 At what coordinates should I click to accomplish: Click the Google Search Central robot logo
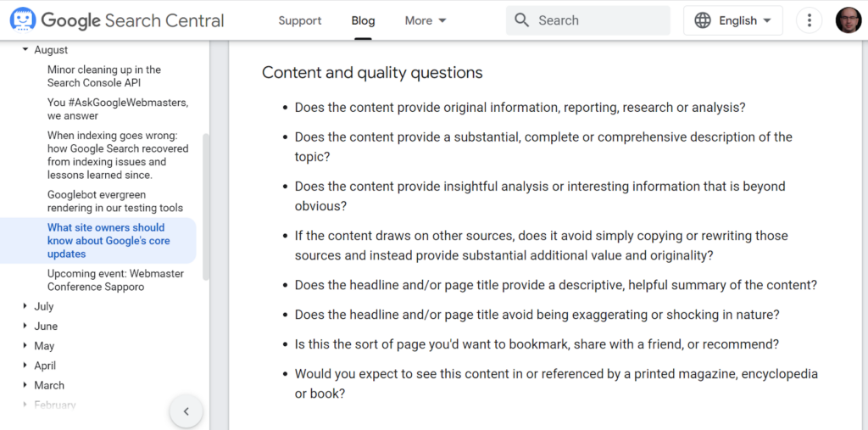tap(23, 20)
